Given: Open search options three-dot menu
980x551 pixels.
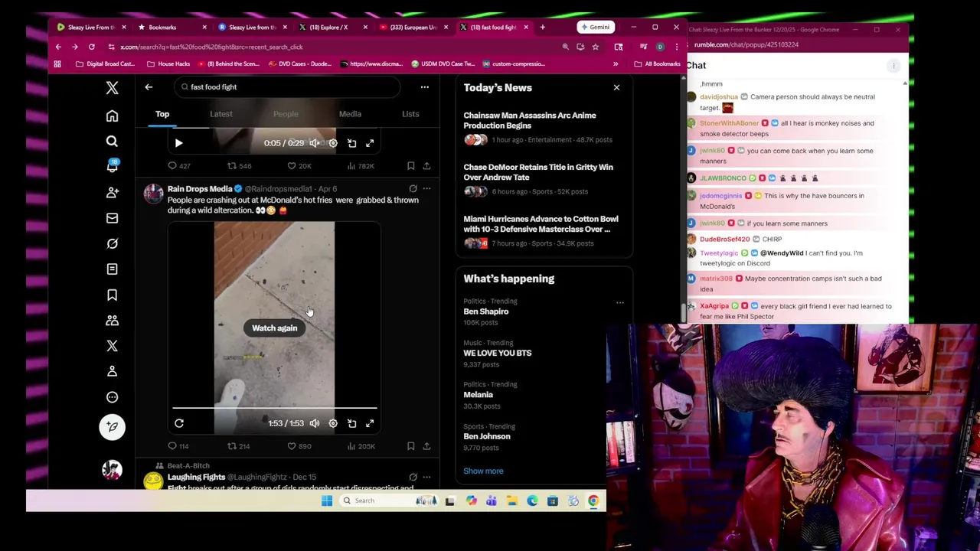Looking at the screenshot, I should click(x=424, y=87).
